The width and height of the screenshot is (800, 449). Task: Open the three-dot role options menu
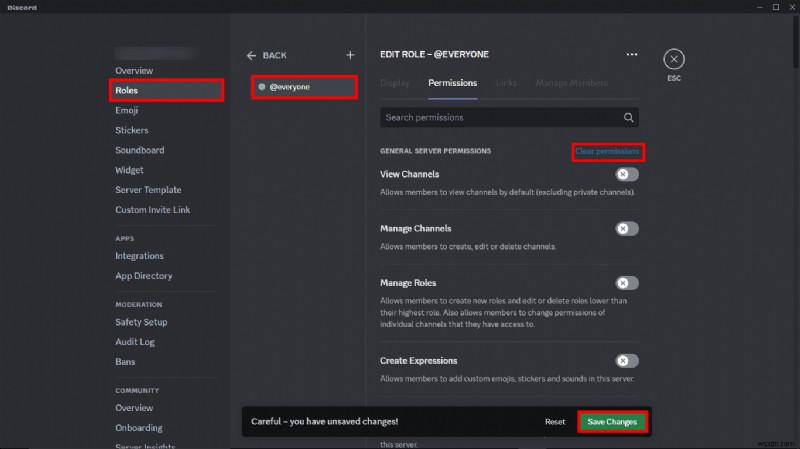[x=632, y=54]
